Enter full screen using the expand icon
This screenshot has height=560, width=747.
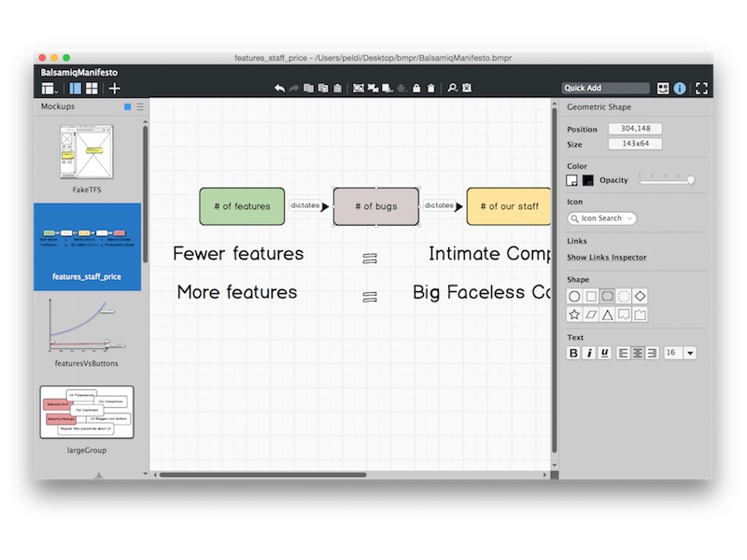703,87
